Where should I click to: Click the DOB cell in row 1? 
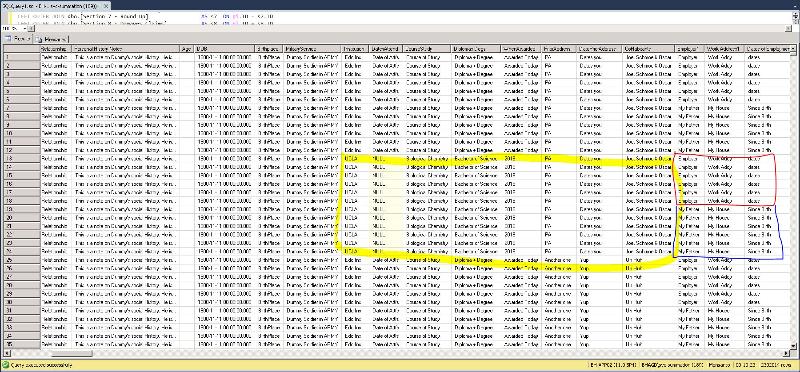point(225,57)
